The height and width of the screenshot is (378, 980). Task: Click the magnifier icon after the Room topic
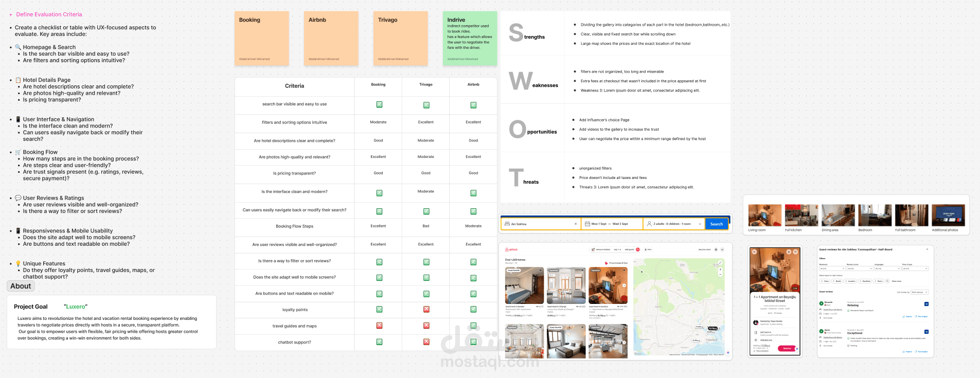point(887,281)
